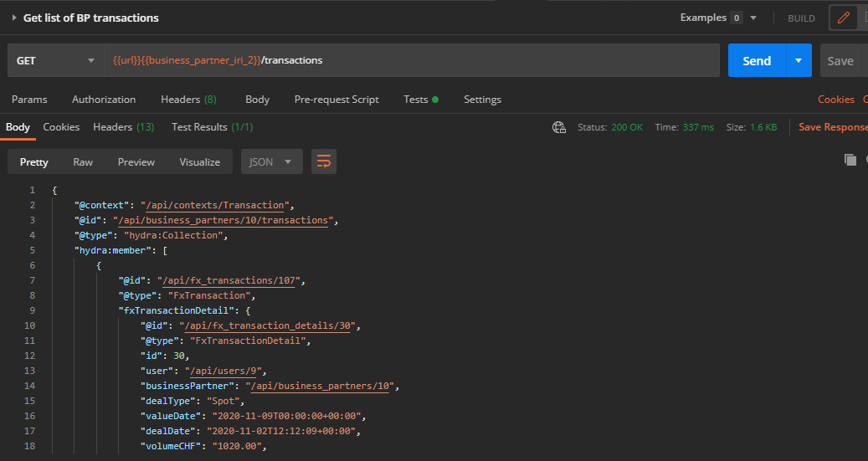Screen dimensions: 868x461
Task: Open the request Headers (8) tab
Action: [188, 100]
